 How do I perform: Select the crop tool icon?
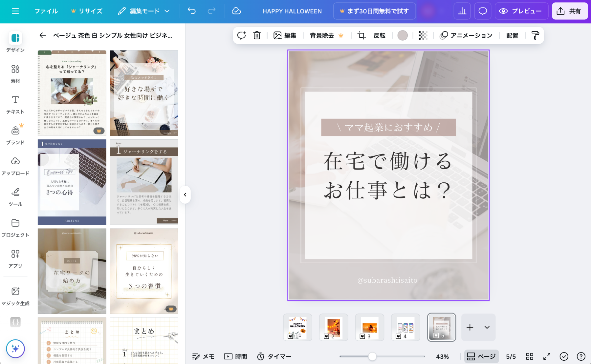361,35
